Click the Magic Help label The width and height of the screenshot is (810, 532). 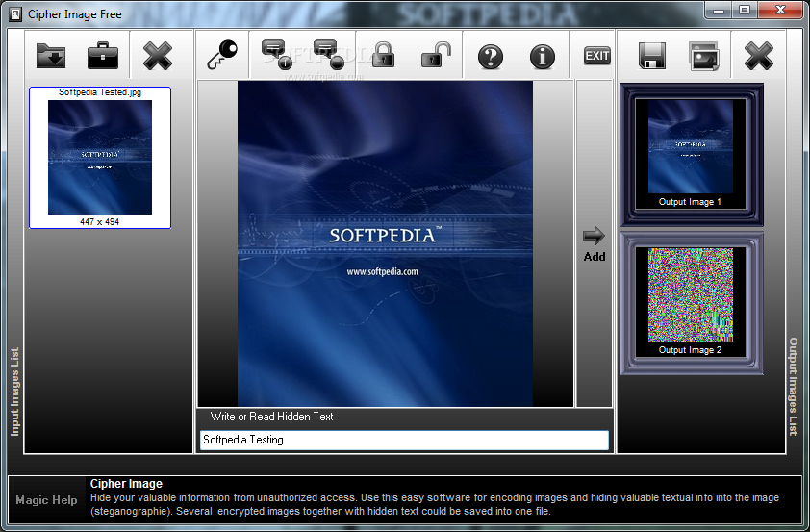point(46,500)
